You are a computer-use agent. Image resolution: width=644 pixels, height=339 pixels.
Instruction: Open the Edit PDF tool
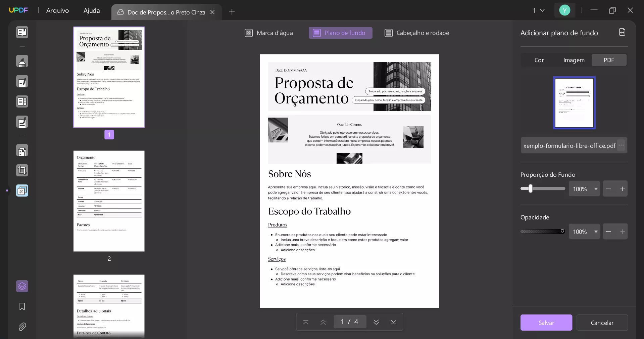22,82
